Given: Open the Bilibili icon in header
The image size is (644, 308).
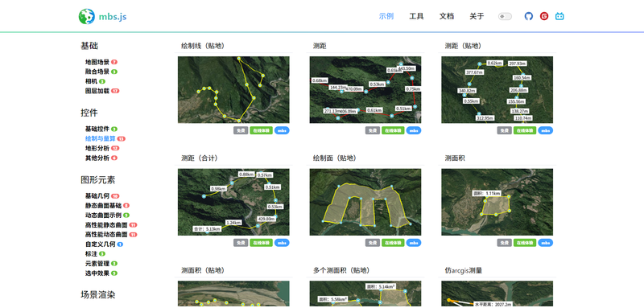Looking at the screenshot, I should tap(559, 16).
